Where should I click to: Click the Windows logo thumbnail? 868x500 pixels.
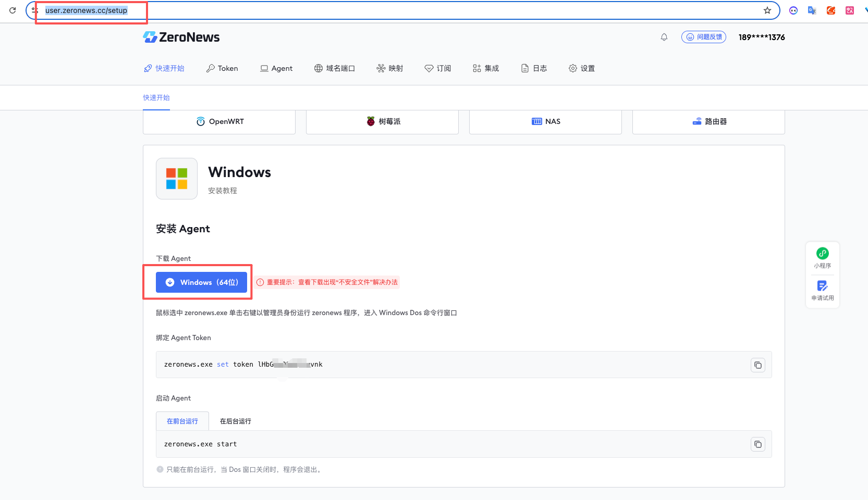177,179
